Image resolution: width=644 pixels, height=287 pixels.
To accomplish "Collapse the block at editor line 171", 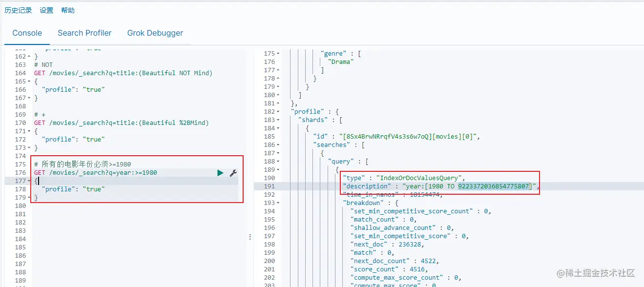I will (28, 131).
